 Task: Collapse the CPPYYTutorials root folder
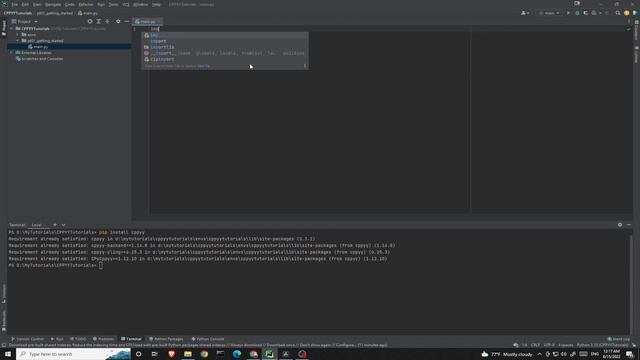click(x=11, y=29)
